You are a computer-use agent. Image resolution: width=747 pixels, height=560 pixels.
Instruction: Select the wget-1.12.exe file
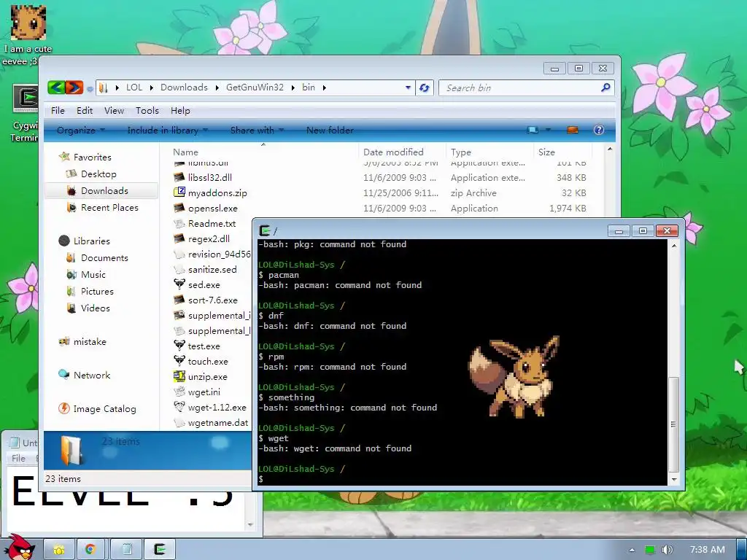217,407
